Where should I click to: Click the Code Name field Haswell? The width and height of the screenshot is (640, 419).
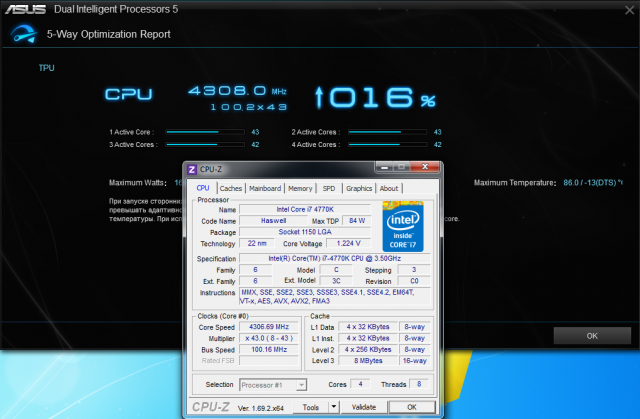(273, 221)
